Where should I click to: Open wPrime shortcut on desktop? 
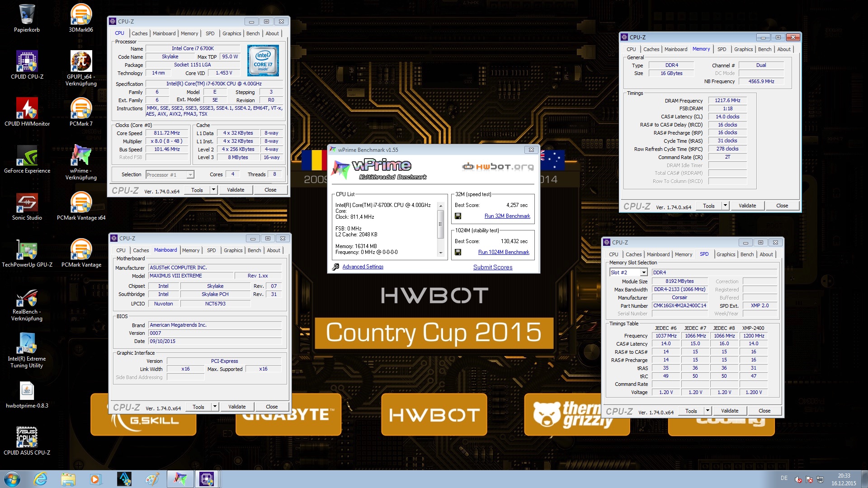tap(81, 162)
